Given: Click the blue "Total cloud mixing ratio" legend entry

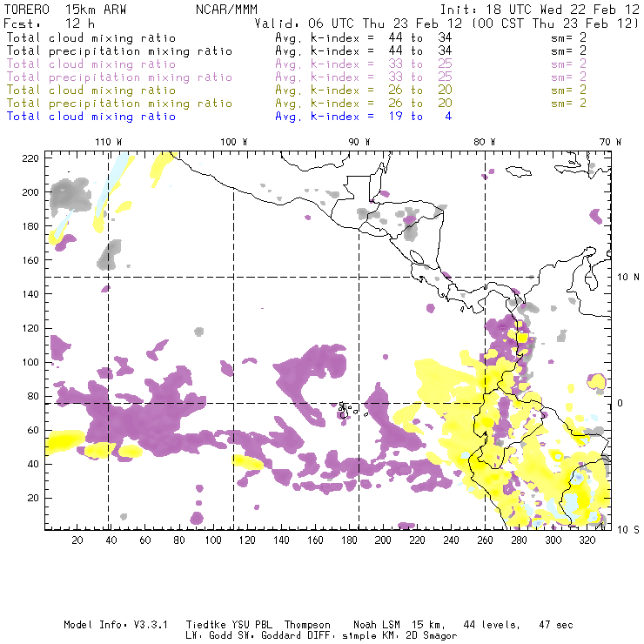Looking at the screenshot, I should pos(91,117).
